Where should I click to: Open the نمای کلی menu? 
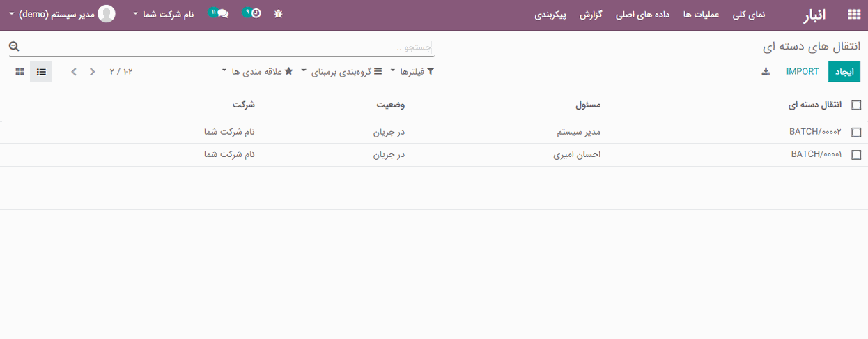[748, 15]
